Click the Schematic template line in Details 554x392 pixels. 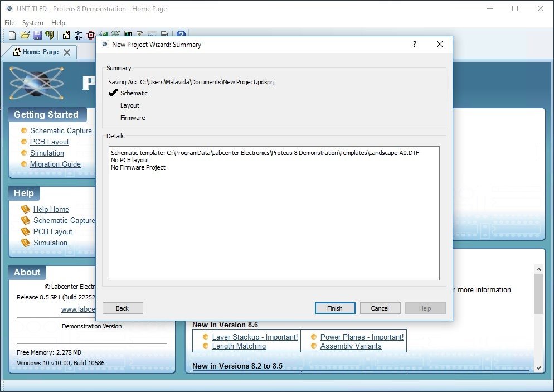tap(265, 153)
